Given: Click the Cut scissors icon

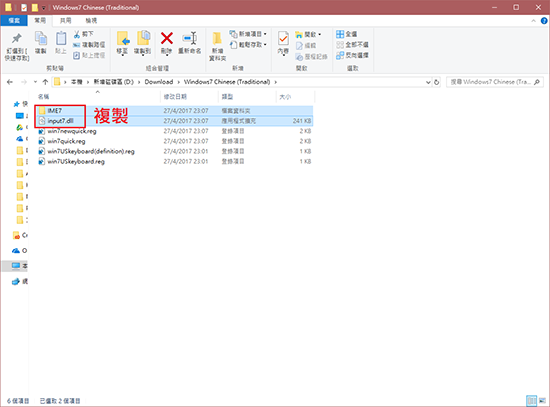Looking at the screenshot, I should click(77, 34).
